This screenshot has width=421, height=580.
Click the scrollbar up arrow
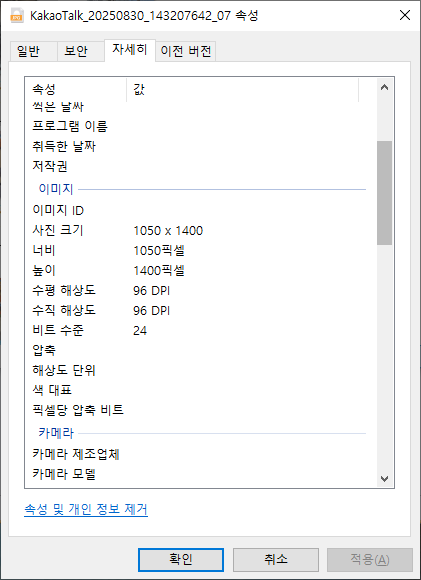(x=384, y=87)
